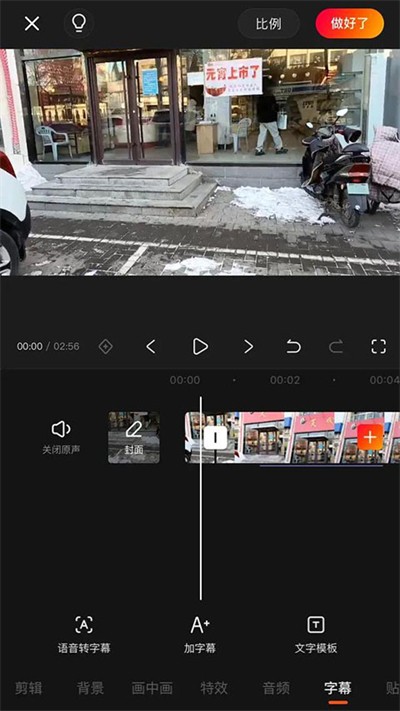Tap the 做好了 finish button
This screenshot has width=400, height=711.
pyautogui.click(x=350, y=24)
